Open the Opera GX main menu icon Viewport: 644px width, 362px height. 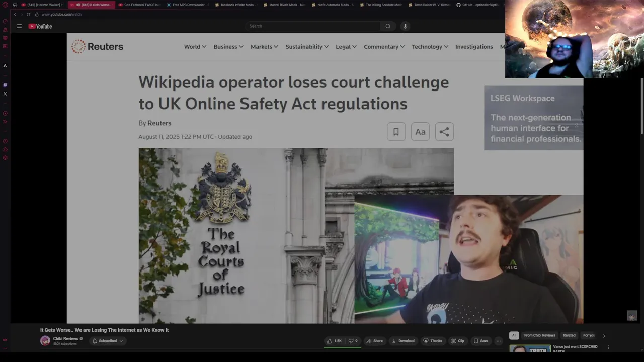tap(5, 5)
